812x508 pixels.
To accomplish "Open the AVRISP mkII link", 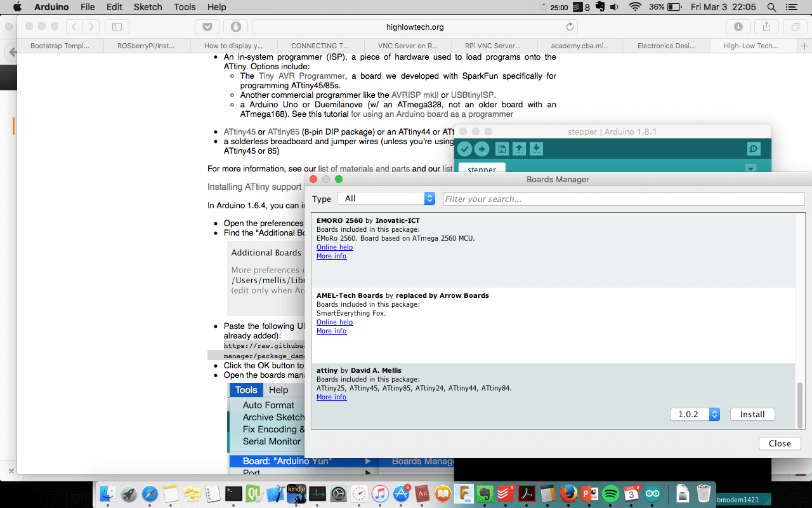I will tap(416, 95).
